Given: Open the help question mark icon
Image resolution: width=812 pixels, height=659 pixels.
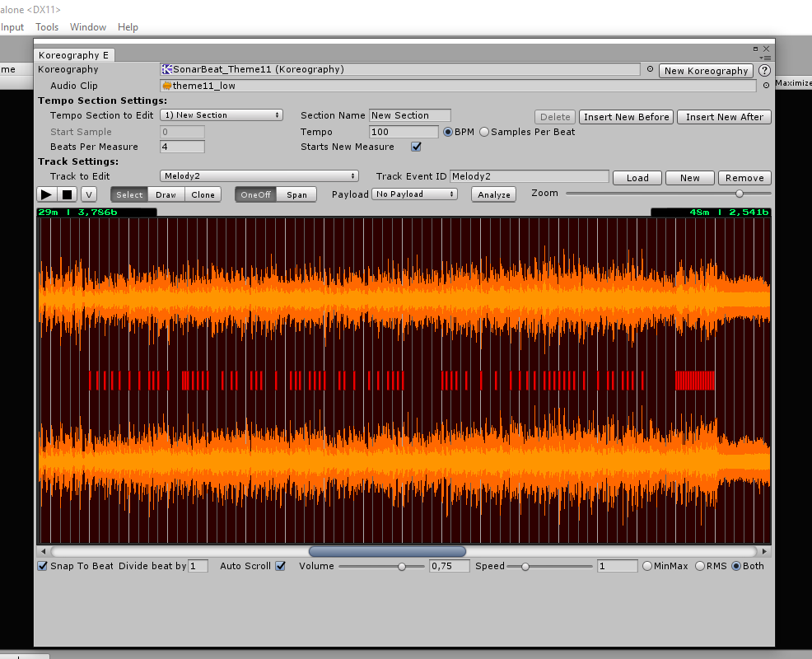Looking at the screenshot, I should pyautogui.click(x=764, y=71).
